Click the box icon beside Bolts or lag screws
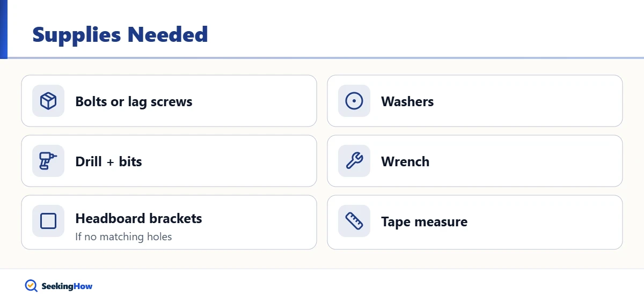 48,101
